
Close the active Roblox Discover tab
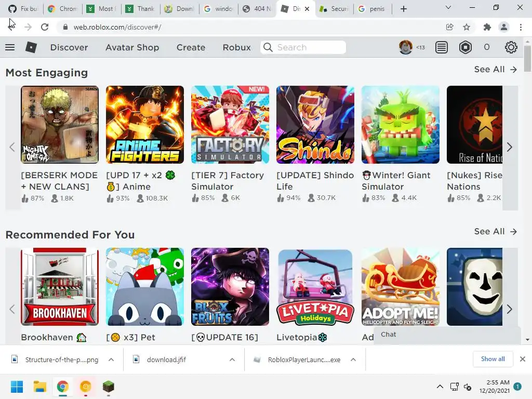click(x=307, y=9)
